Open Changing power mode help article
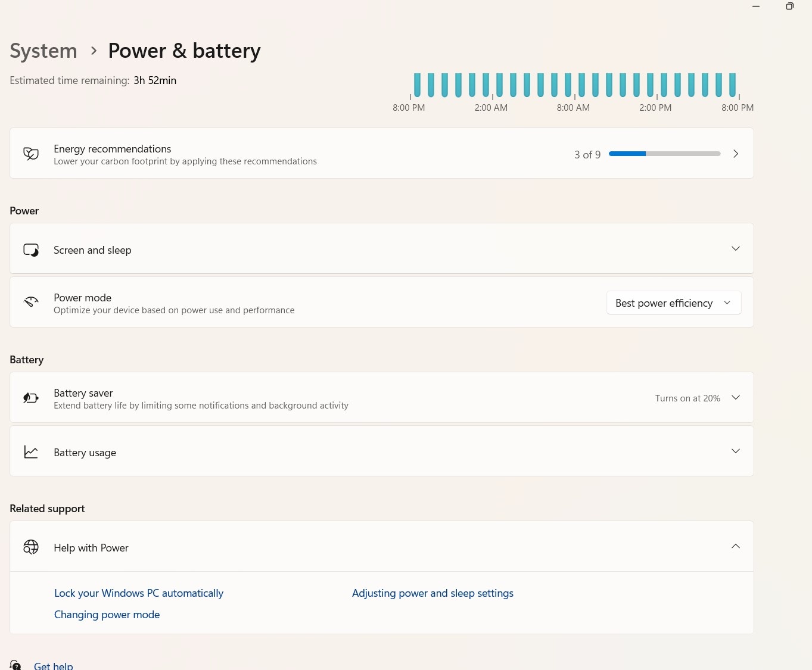This screenshot has width=812, height=670. tap(107, 614)
